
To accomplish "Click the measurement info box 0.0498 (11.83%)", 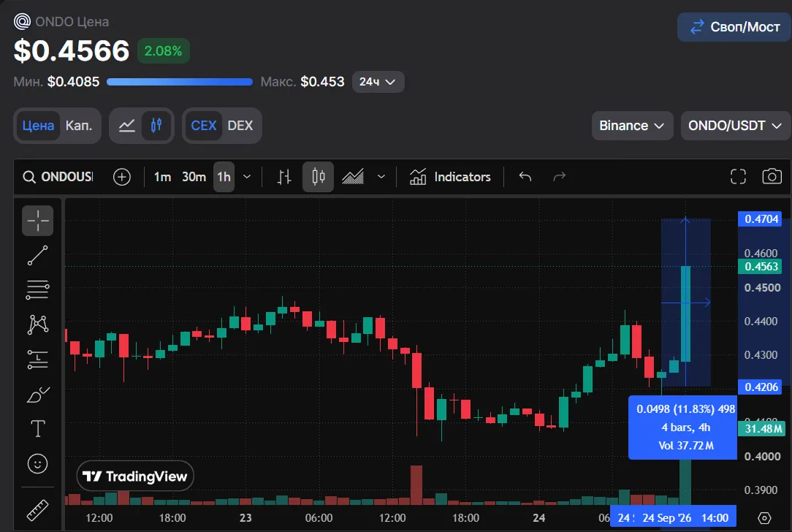I will pyautogui.click(x=683, y=427).
